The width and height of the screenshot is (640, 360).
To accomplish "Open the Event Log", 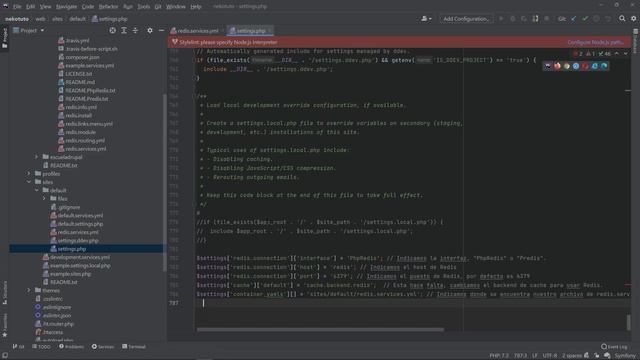I will coord(614,347).
